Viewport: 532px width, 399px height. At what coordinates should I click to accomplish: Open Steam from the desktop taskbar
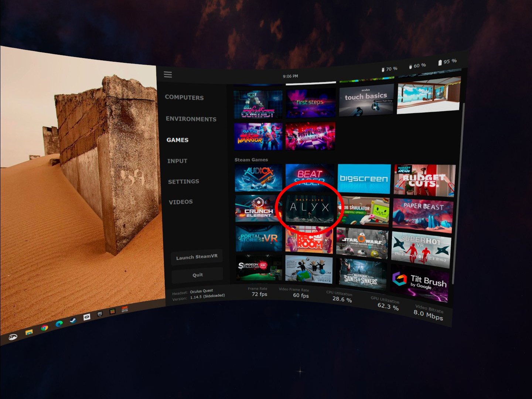click(x=73, y=320)
